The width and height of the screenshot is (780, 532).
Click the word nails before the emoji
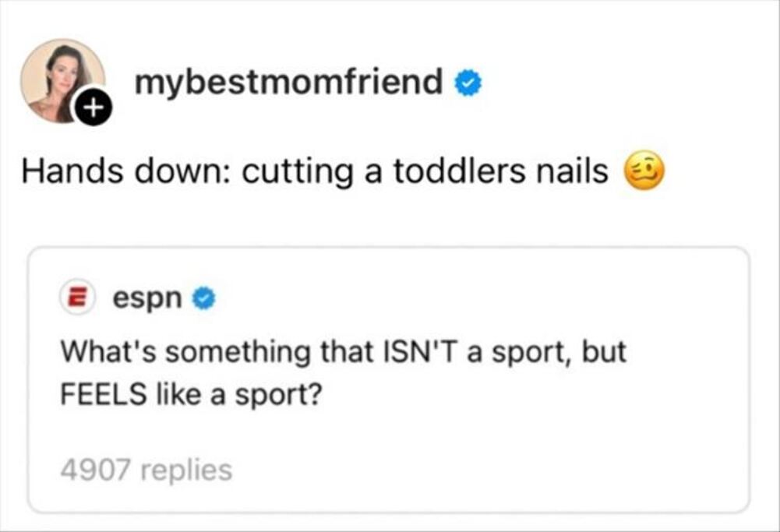click(572, 172)
